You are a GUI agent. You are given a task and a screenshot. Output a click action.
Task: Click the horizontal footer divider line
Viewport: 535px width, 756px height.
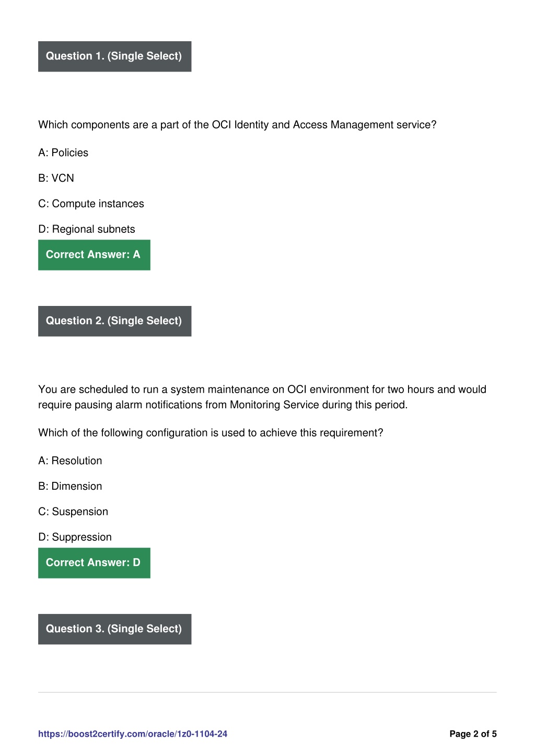267,693
